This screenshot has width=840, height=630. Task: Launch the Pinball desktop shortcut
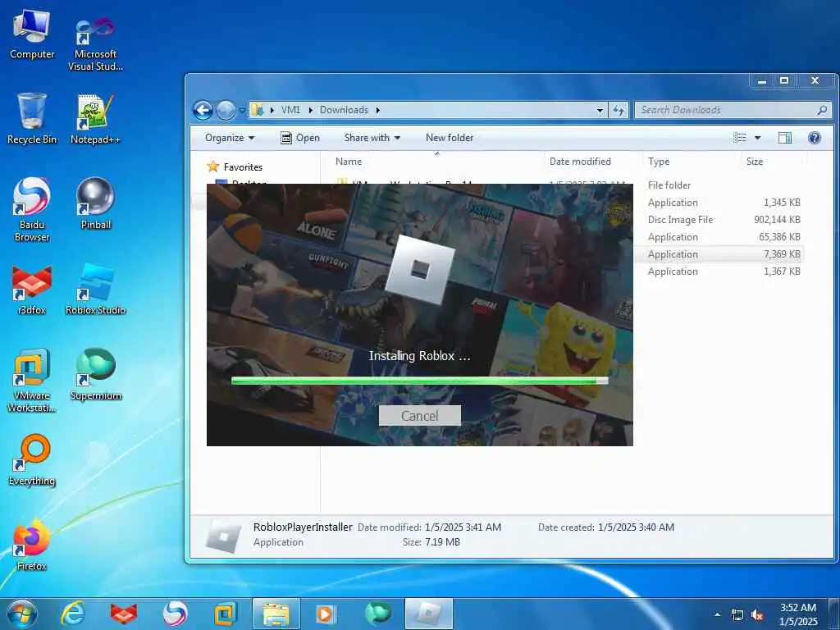[x=95, y=203]
